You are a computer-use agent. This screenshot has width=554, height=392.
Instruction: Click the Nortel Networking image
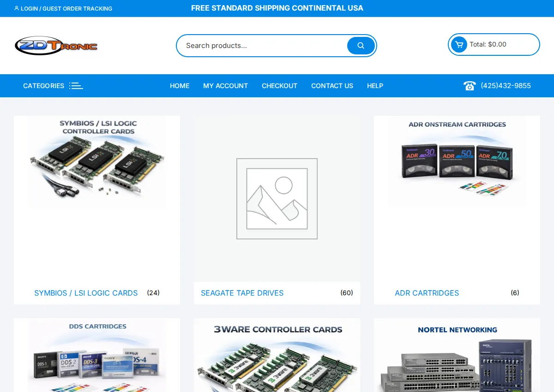point(457,355)
